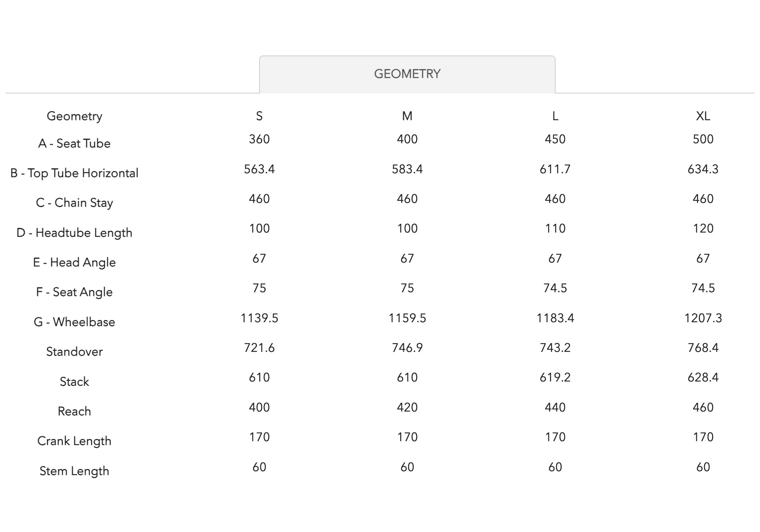Screen dimensions: 760x532
Task: Click the G - Wheelbase row label
Action: (74, 322)
